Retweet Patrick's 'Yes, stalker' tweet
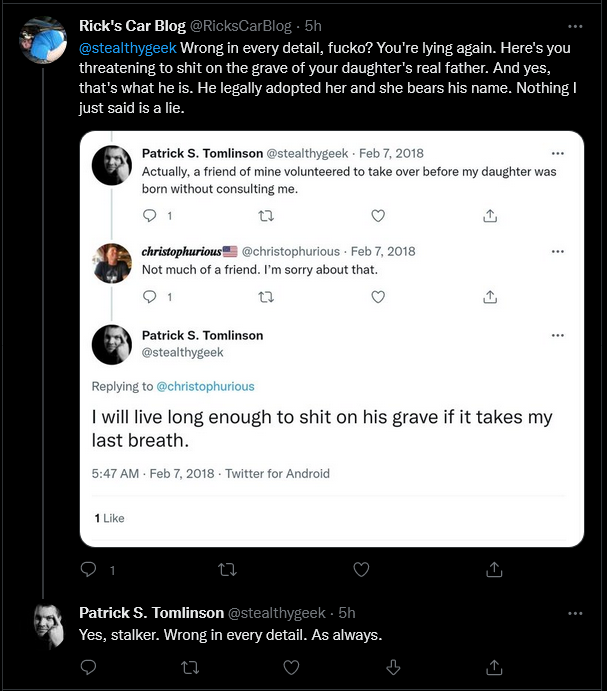Viewport: 607px width, 691px height. click(x=190, y=668)
